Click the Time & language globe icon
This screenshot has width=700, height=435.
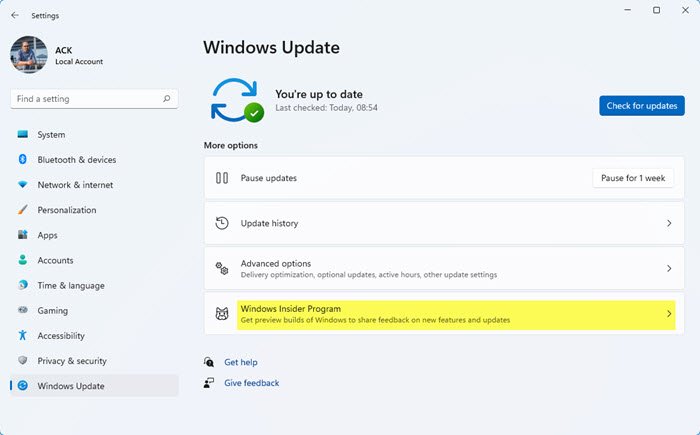click(x=22, y=285)
